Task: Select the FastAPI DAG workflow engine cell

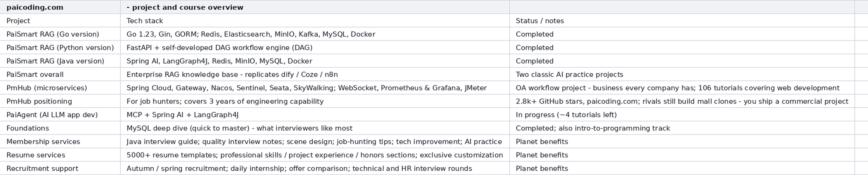Action: (315, 47)
